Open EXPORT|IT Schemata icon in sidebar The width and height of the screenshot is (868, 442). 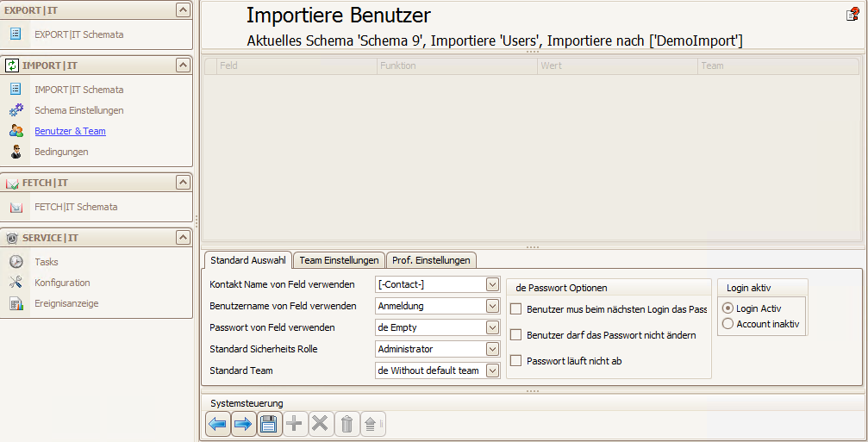point(16,34)
